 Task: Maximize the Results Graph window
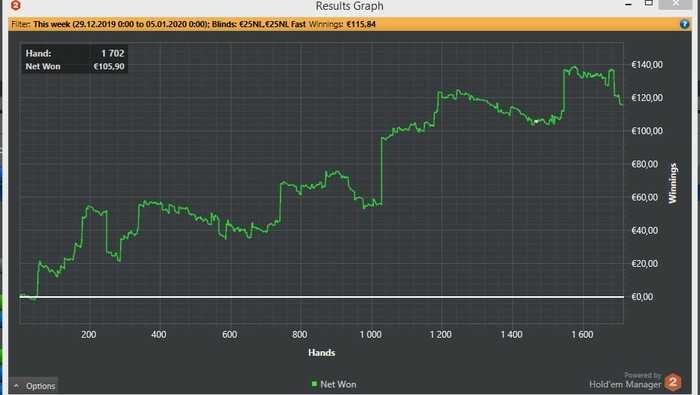tap(649, 4)
